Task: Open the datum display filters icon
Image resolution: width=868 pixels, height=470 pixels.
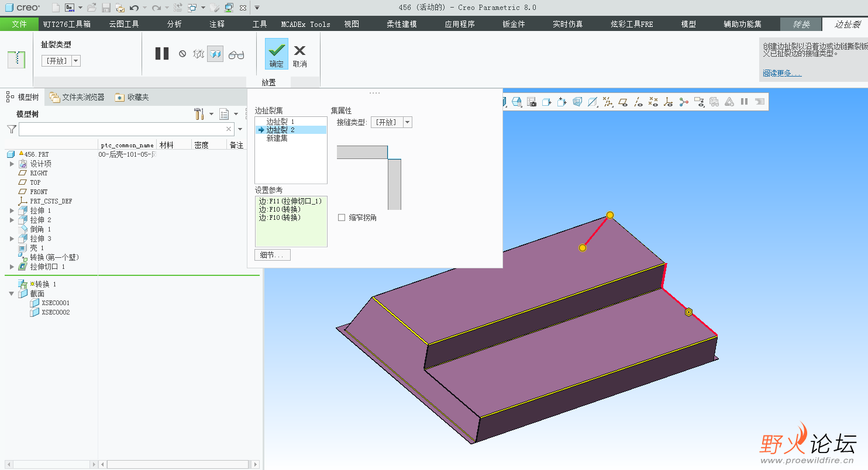Action: point(608,102)
